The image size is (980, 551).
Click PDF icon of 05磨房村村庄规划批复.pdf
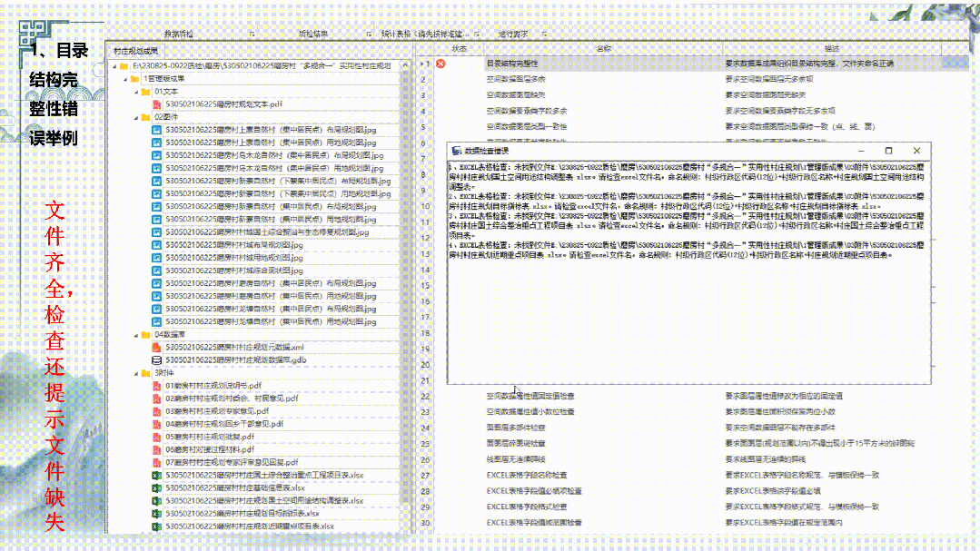pos(157,437)
